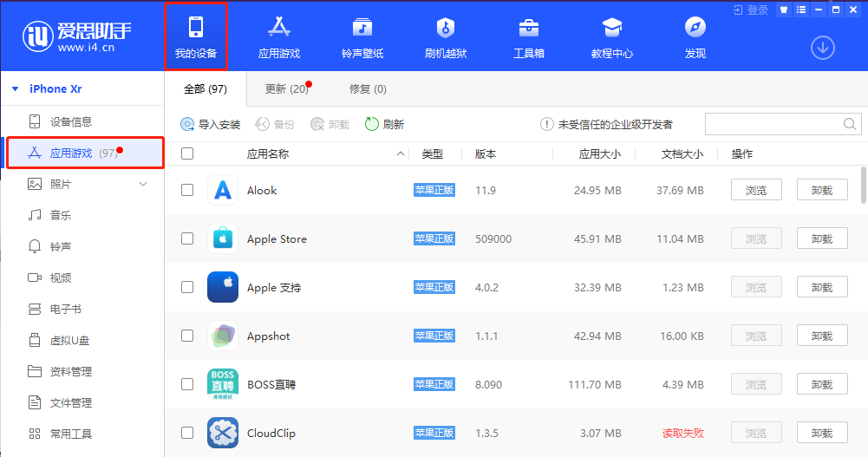
Task: Click the search magnifier icon
Action: pyautogui.click(x=850, y=124)
